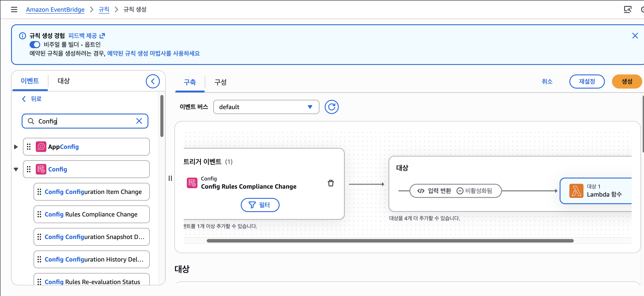
Task: Click the refresh event bus icon
Action: (x=331, y=107)
